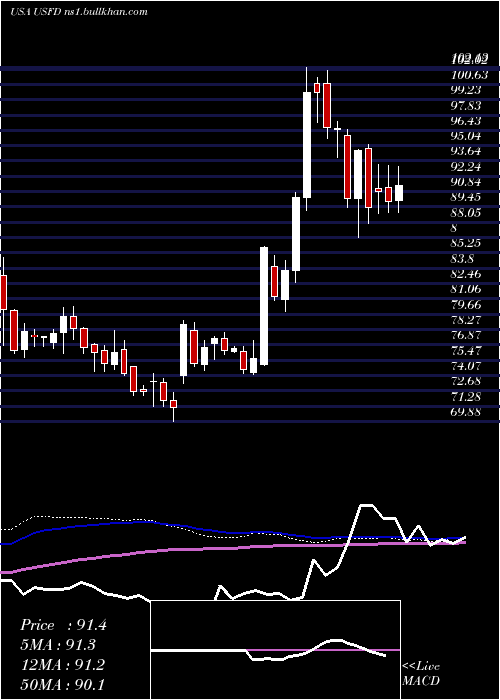Select the 74.07 price axis label

[x=466, y=366]
